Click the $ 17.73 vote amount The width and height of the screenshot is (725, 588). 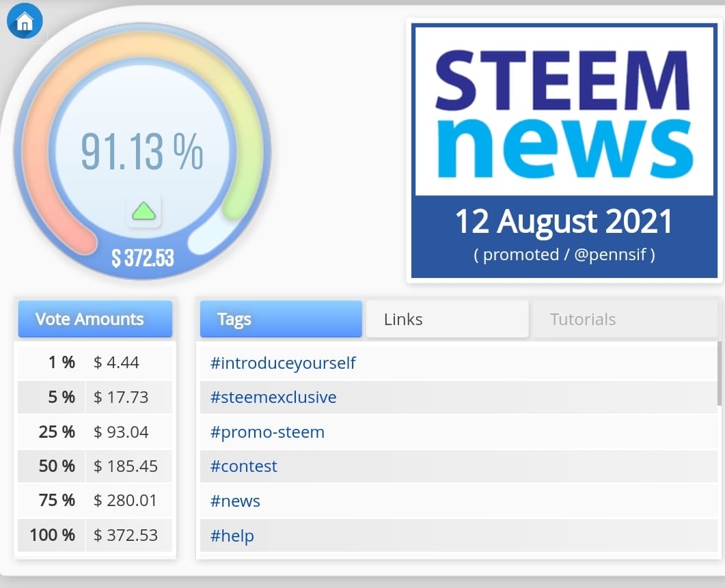(x=121, y=397)
